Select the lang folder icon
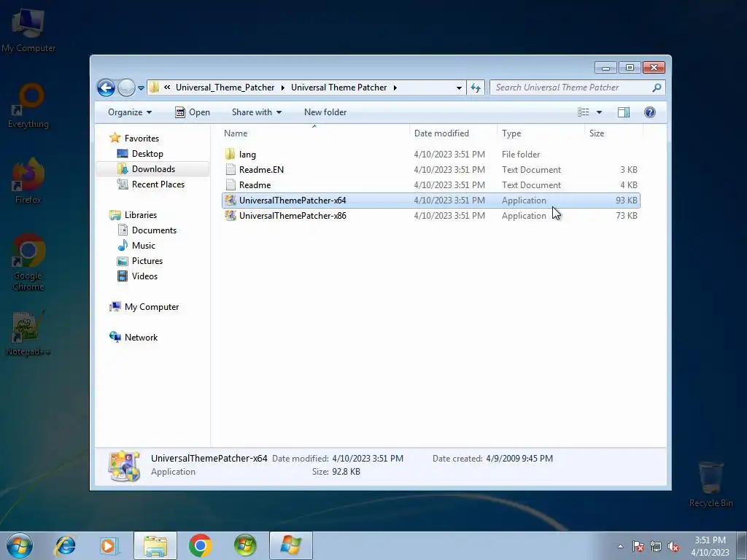 coord(231,155)
